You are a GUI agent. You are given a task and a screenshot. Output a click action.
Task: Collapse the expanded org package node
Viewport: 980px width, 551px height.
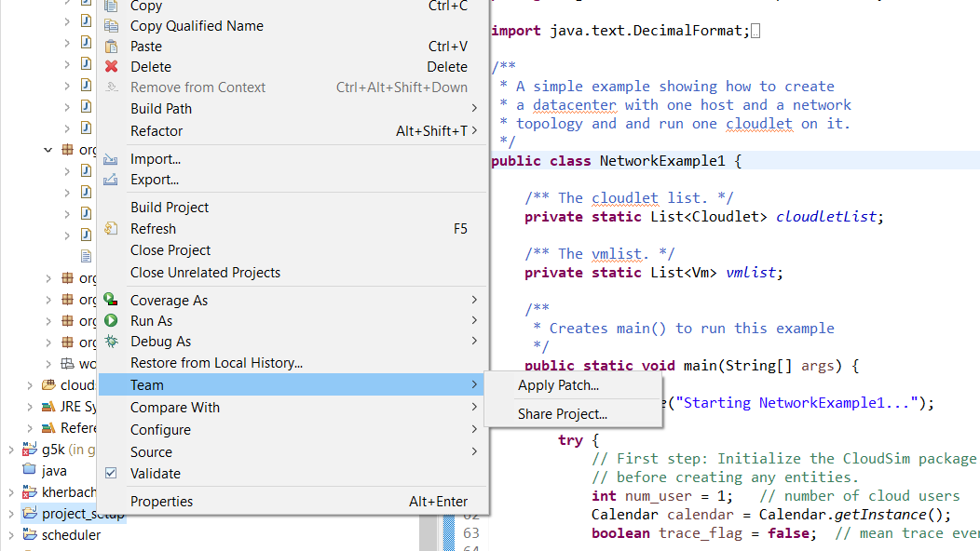point(48,149)
